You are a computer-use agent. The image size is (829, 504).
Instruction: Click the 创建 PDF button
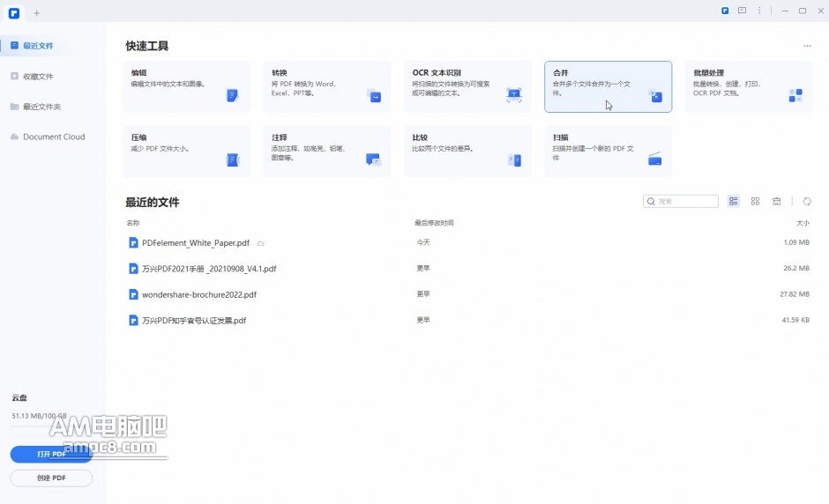pyautogui.click(x=51, y=478)
